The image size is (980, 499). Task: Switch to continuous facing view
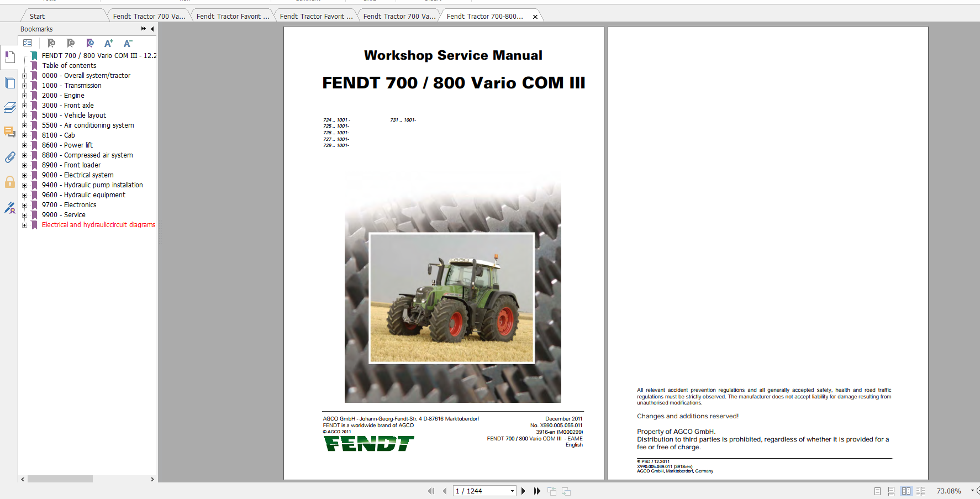[x=920, y=491]
